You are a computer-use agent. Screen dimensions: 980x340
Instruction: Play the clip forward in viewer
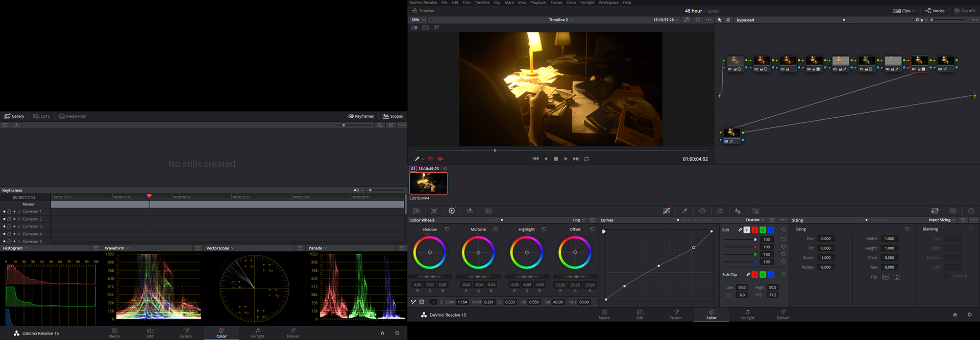click(x=566, y=159)
